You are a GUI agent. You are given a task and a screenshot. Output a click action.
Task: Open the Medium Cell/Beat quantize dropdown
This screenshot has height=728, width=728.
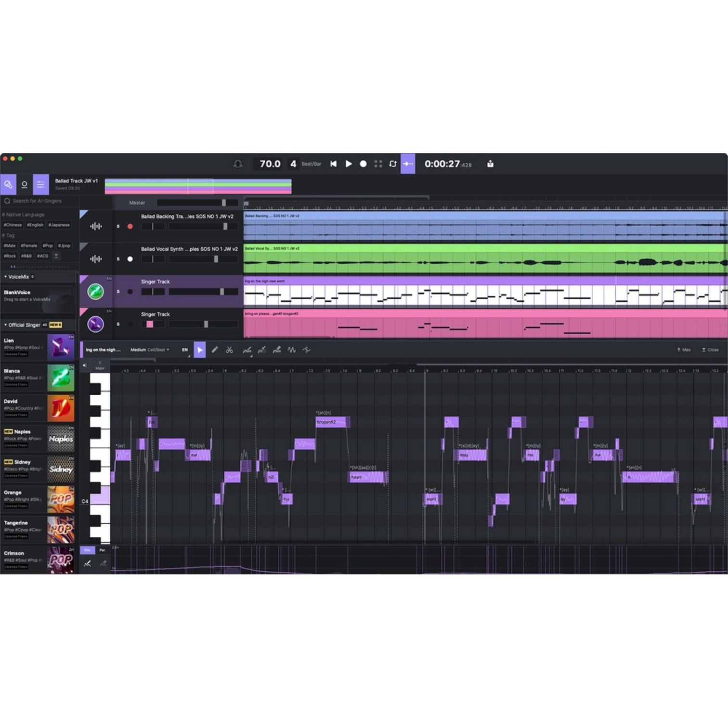(150, 350)
